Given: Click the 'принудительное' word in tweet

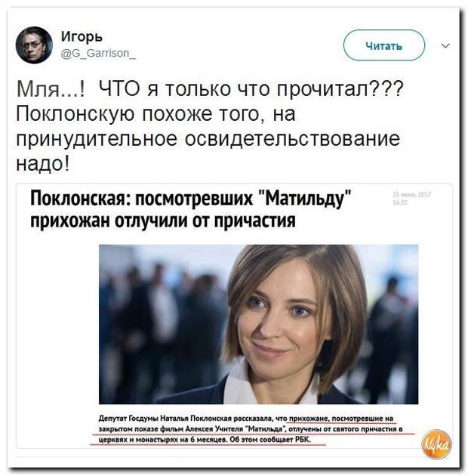Looking at the screenshot, I should 97,139.
